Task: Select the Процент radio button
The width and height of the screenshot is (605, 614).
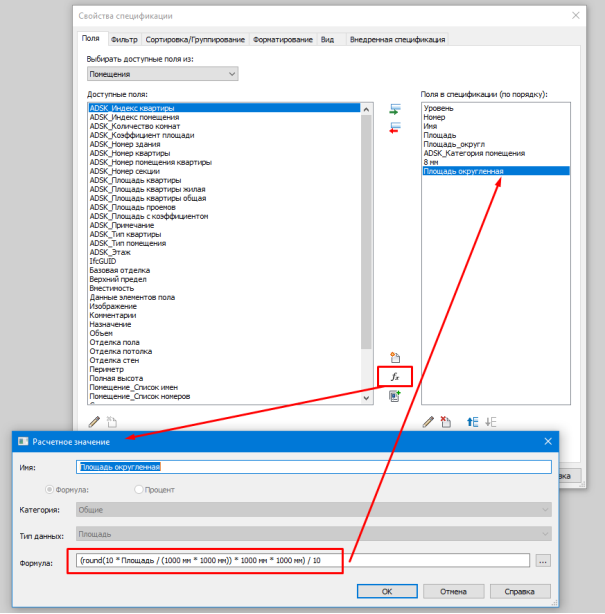Action: tap(138, 489)
